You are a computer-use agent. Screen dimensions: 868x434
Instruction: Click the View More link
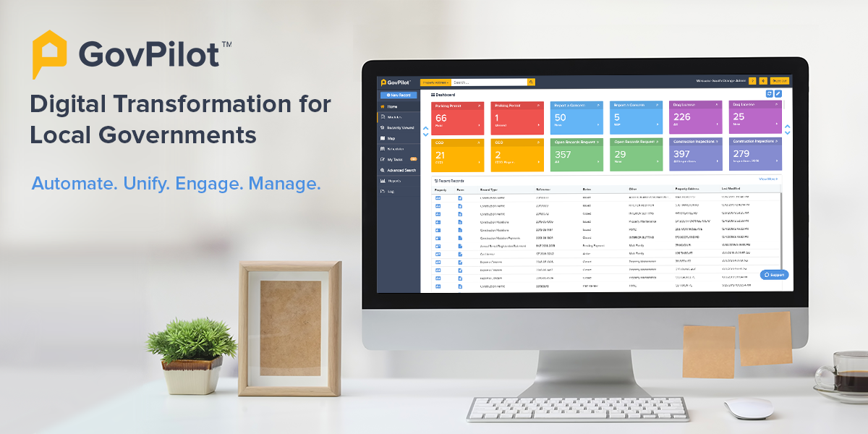tap(767, 179)
